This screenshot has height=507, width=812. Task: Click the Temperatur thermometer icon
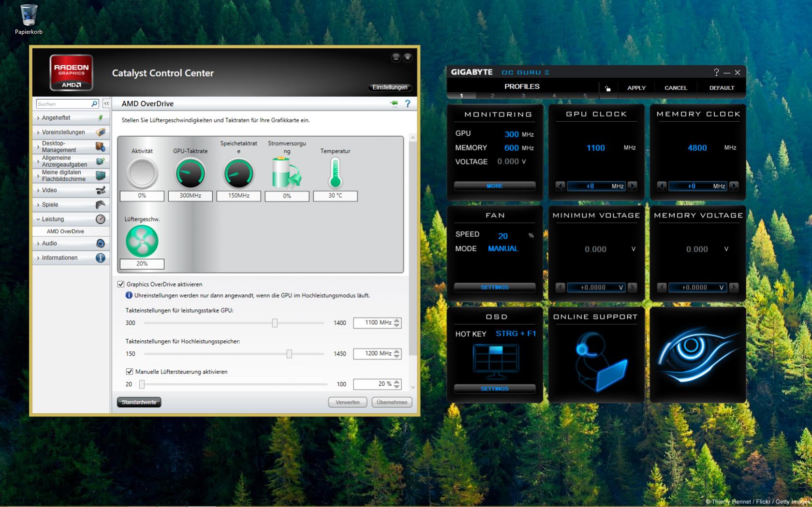point(335,174)
